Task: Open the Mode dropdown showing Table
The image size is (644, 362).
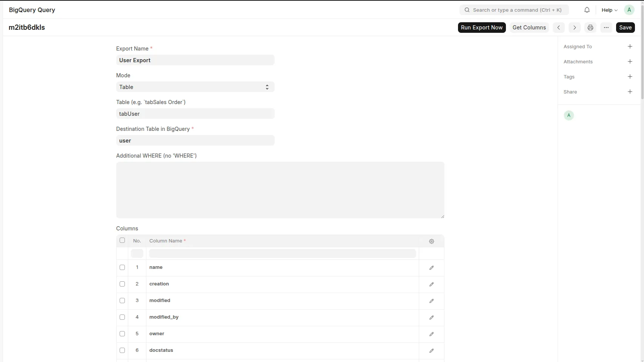Action: coord(195,87)
